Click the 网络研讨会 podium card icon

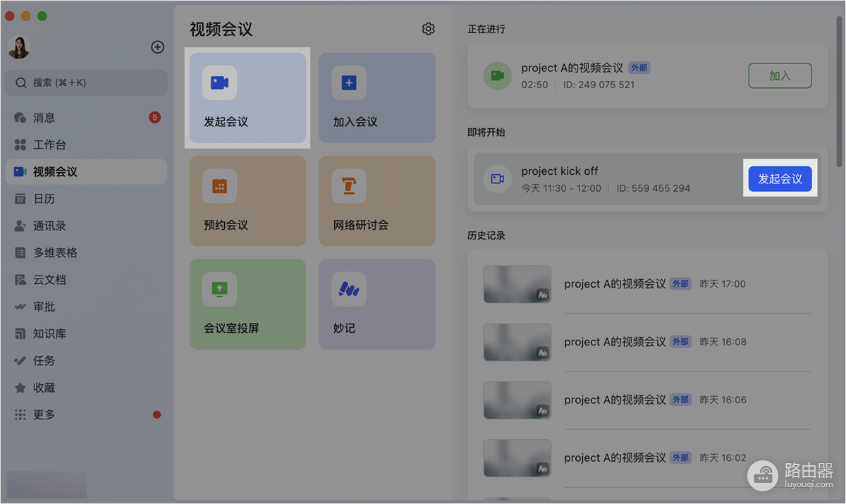coord(349,187)
